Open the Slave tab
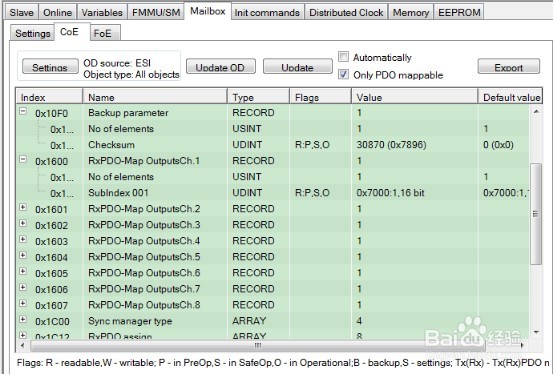Viewport: 554px width, 375px height. (22, 12)
